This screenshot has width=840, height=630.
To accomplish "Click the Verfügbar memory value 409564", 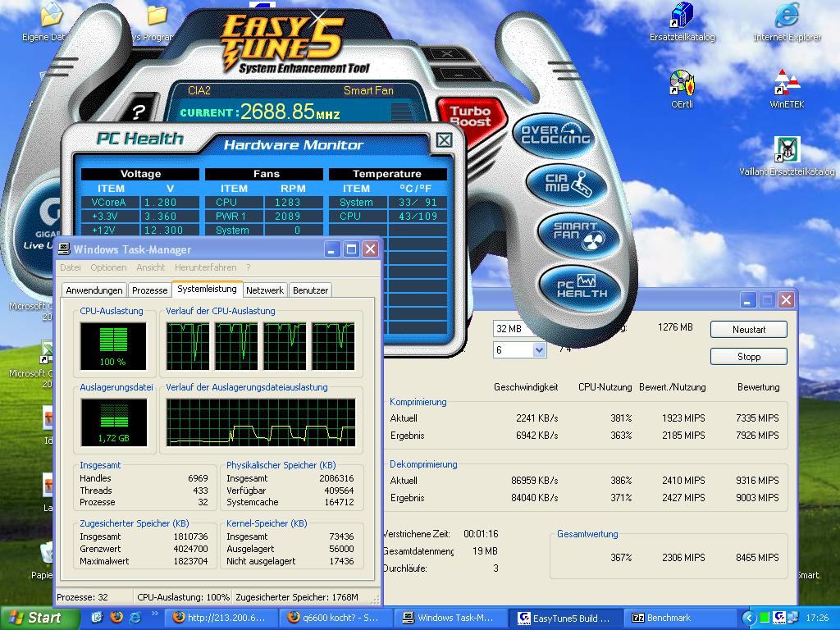I will coord(339,491).
